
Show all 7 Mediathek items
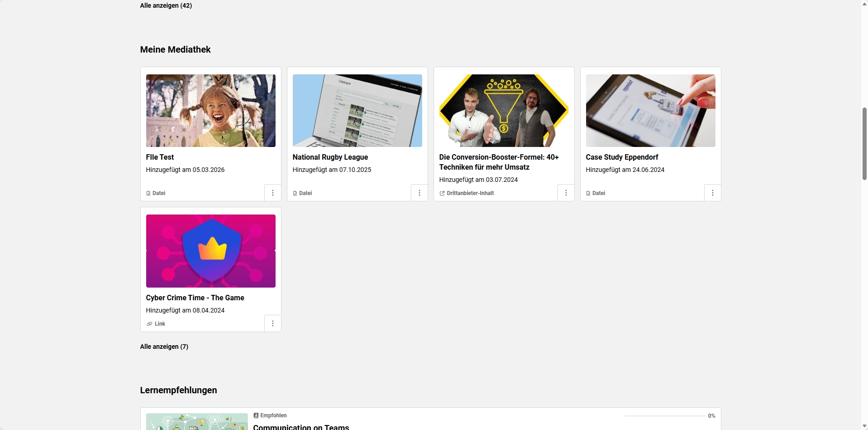164,347
